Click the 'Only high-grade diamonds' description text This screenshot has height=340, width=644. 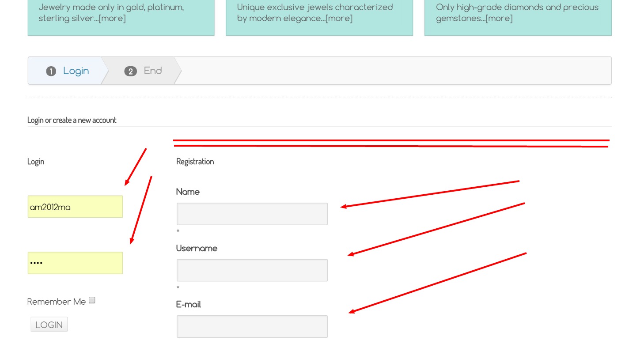[517, 8]
